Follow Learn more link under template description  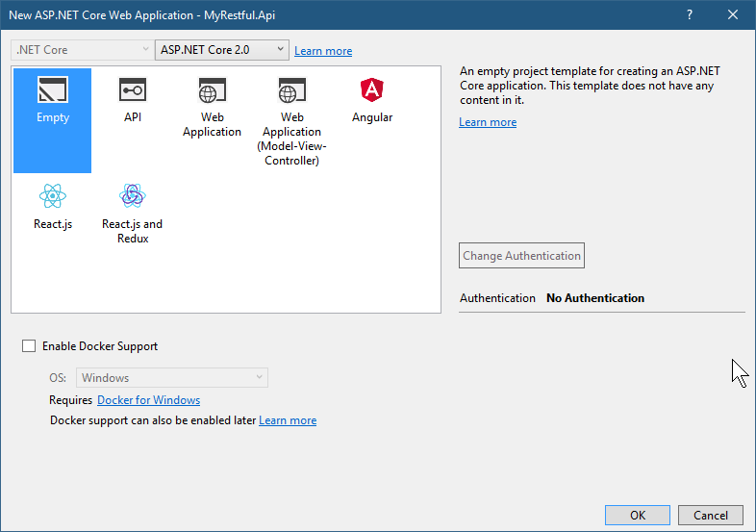point(488,122)
